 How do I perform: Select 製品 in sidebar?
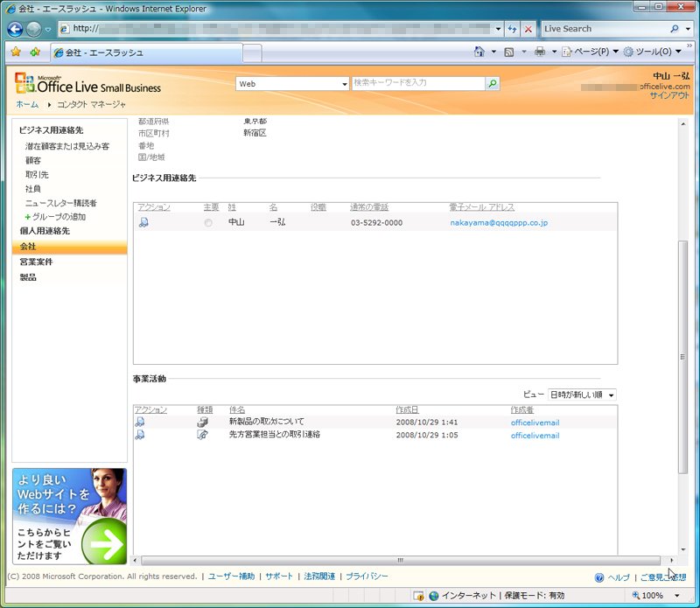[x=28, y=277]
